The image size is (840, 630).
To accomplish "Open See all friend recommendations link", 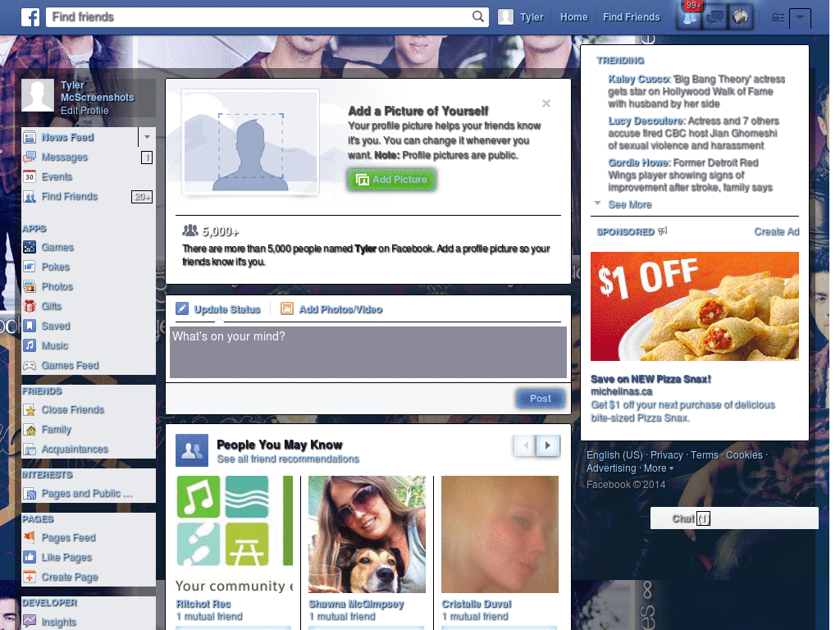I will (288, 459).
